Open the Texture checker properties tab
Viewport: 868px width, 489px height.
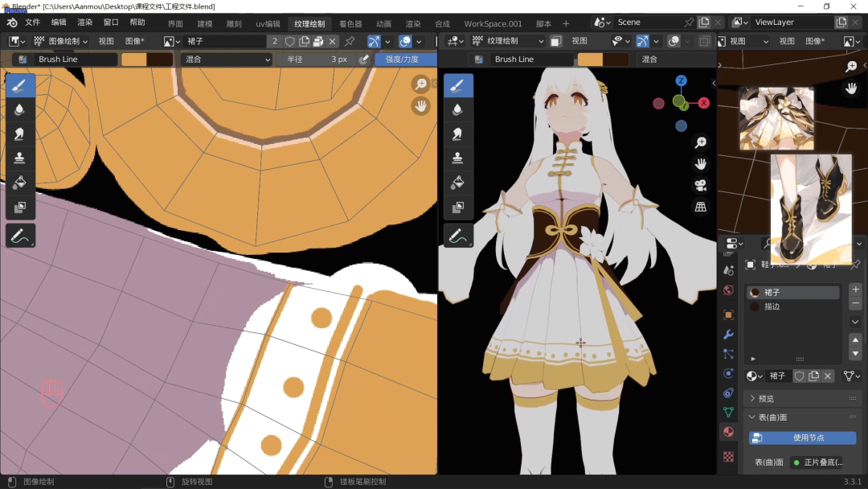(x=728, y=456)
